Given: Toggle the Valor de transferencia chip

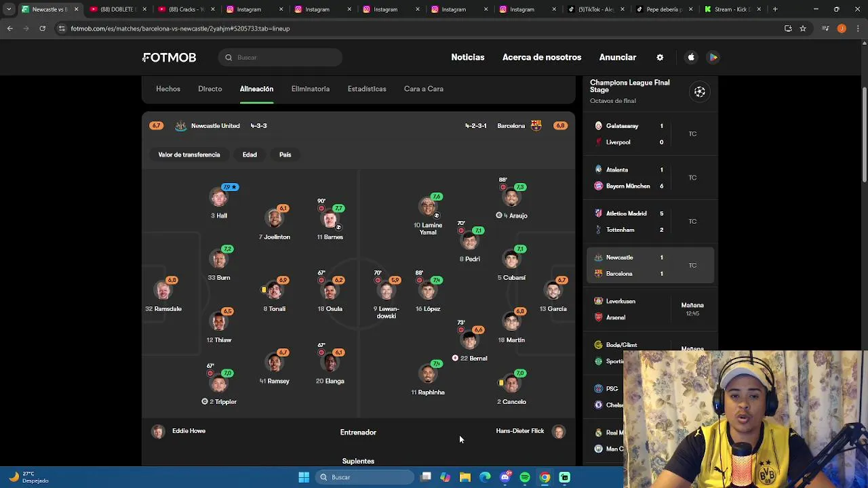Looking at the screenshot, I should (189, 155).
